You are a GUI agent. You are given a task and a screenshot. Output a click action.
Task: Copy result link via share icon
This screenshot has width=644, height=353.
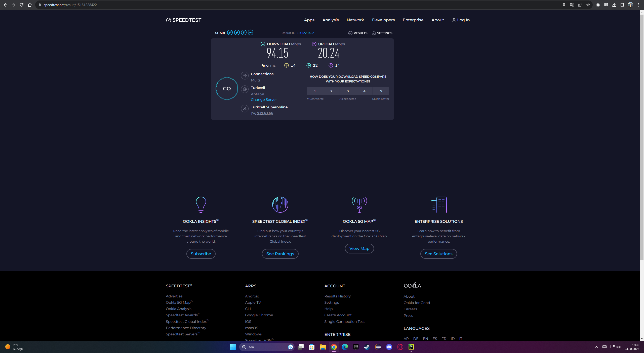pyautogui.click(x=230, y=33)
